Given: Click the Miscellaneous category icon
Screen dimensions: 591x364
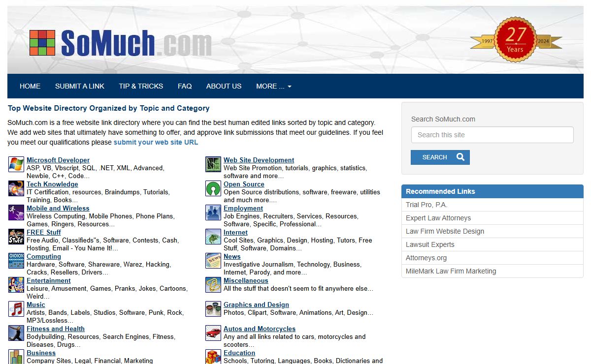Looking at the screenshot, I should click(x=213, y=285).
